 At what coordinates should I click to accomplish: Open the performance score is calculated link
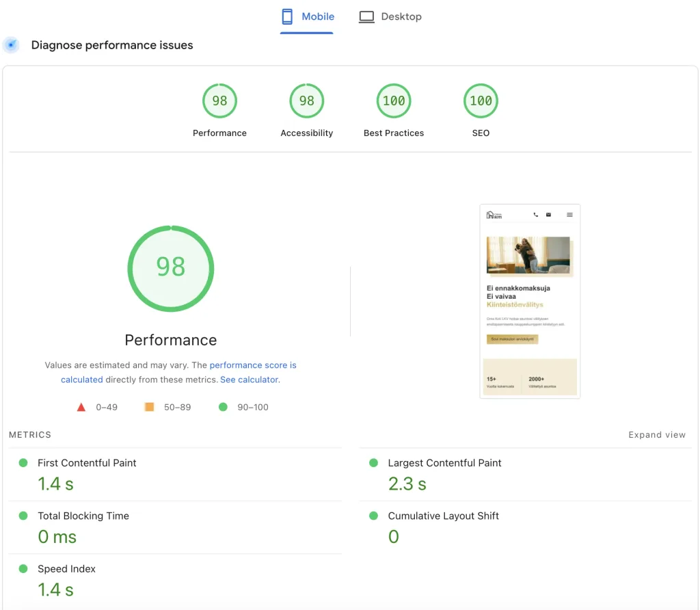point(253,364)
